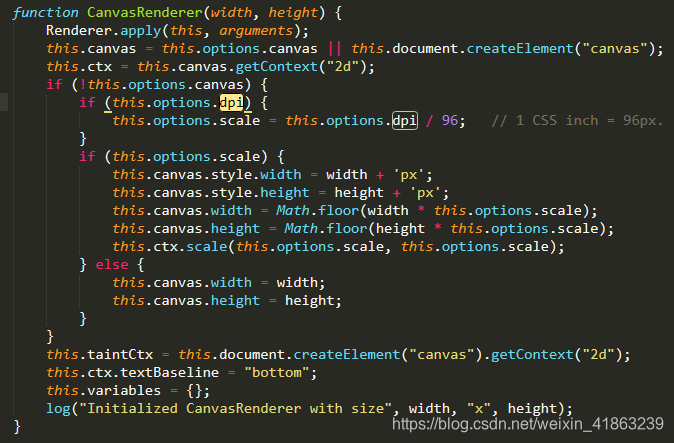Click 'Renderer' in the Renderer.apply line

click(79, 31)
